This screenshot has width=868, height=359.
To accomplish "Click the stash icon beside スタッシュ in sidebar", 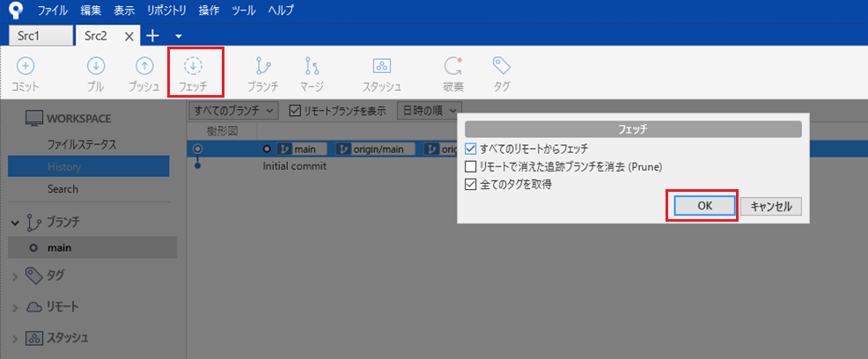I will [33, 338].
